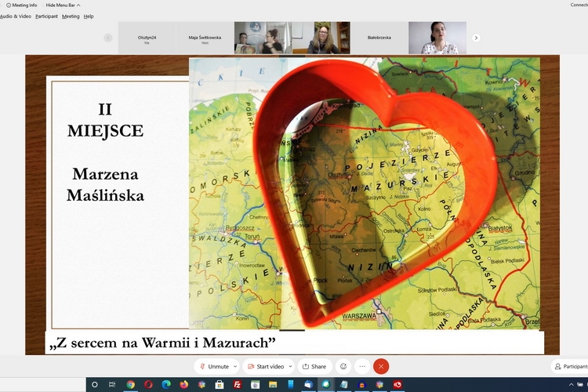Select the Białobrzeska participant tile
Screen dimensions: 588x392
pos(379,38)
